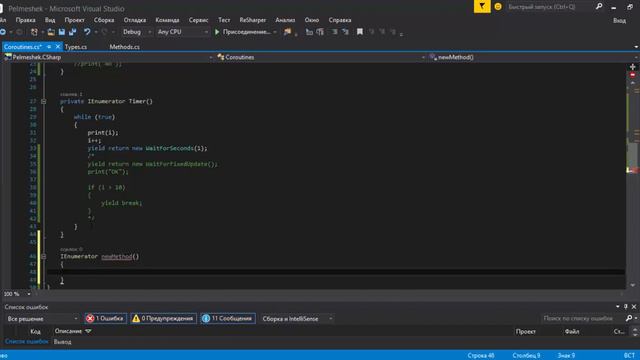The width and height of the screenshot is (640, 360).
Task: Click the quick launch search magnifier icon
Action: [599, 7]
